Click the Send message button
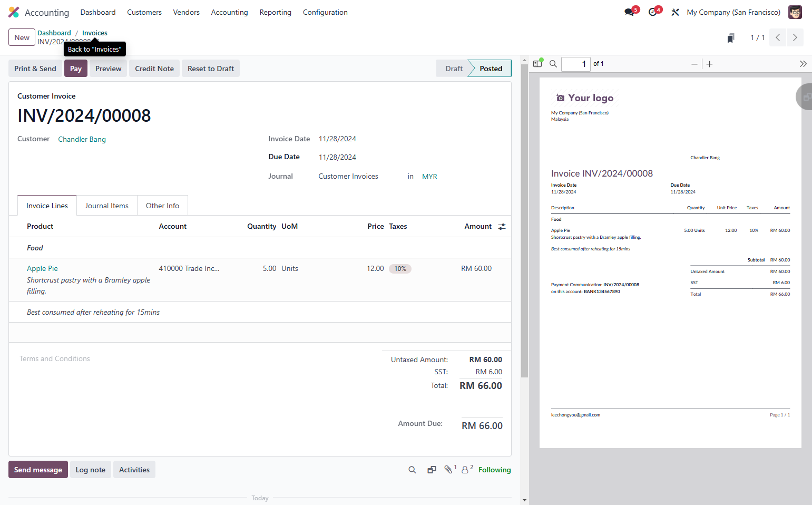812x505 pixels. (38, 470)
